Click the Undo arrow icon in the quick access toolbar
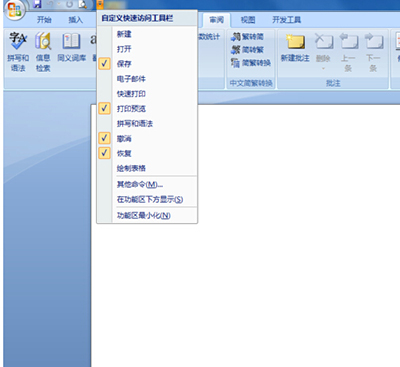Screen dimensions: 400x367 50,4
